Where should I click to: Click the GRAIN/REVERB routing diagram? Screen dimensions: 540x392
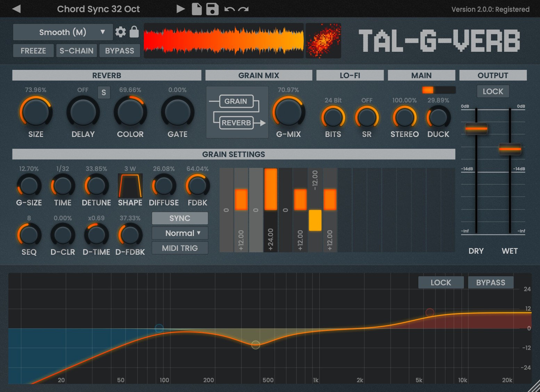237,112
